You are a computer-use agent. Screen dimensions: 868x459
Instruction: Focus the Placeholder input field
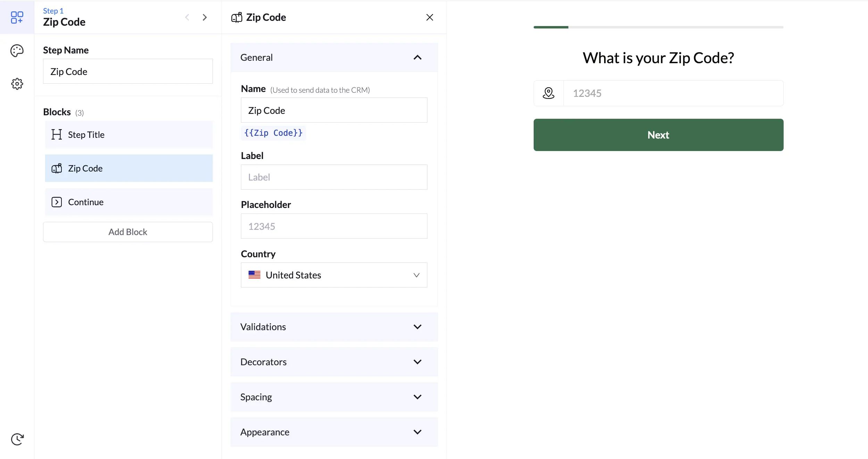point(334,226)
